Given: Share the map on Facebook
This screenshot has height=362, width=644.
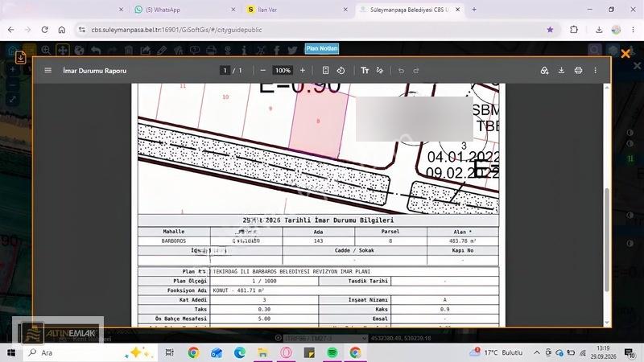Looking at the screenshot, I should (x=277, y=51).
